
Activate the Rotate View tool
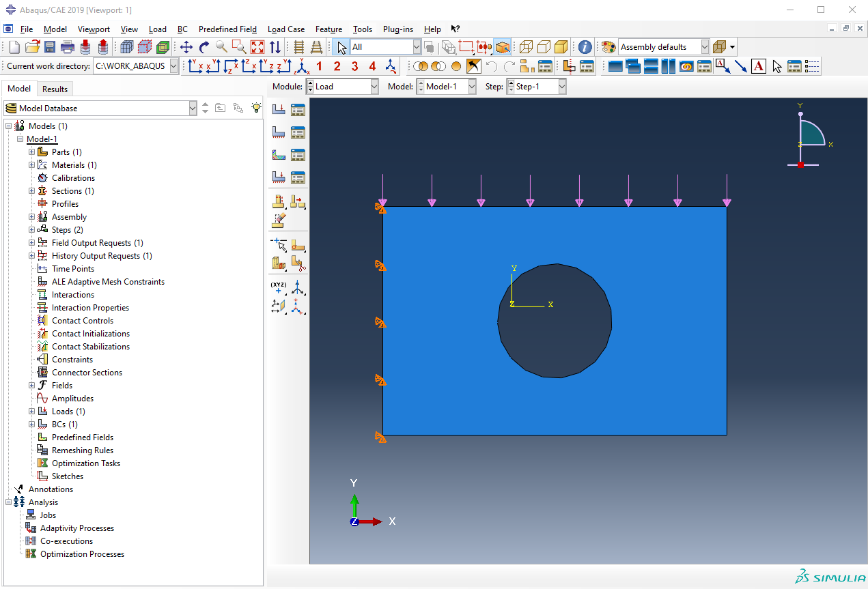coord(204,47)
